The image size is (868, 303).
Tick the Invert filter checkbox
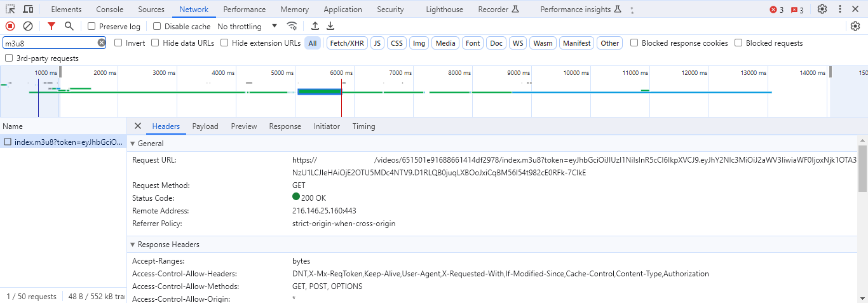118,43
